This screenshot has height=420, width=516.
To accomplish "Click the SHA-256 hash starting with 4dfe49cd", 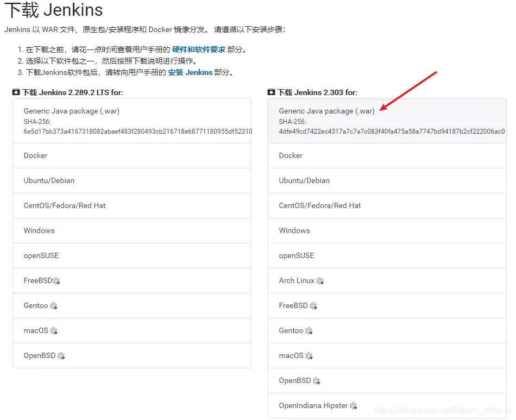I will point(392,131).
